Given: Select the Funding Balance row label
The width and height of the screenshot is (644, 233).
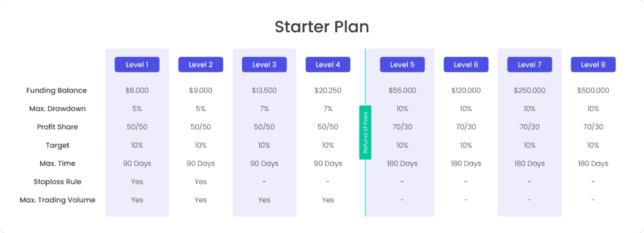Looking at the screenshot, I should tap(57, 91).
